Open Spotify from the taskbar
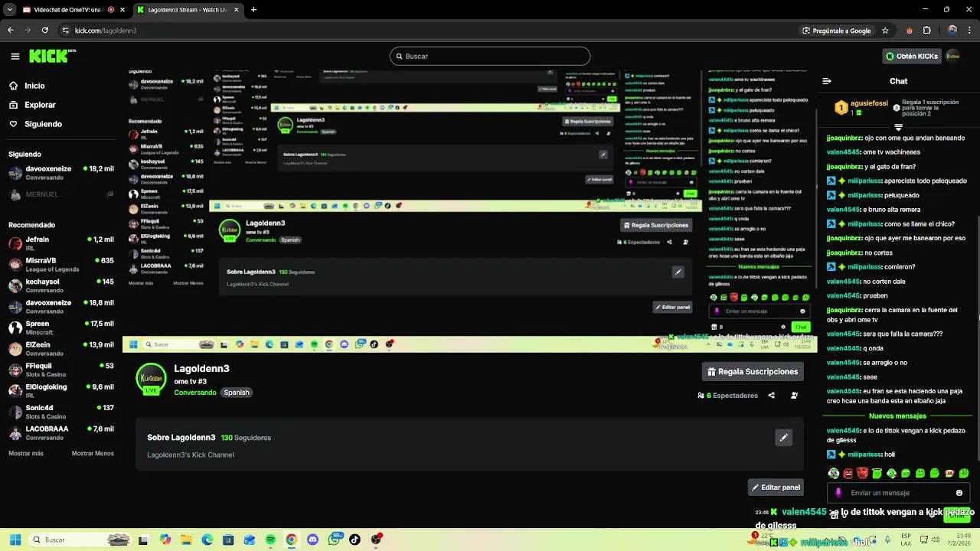Image resolution: width=980 pixels, height=551 pixels. (x=270, y=540)
